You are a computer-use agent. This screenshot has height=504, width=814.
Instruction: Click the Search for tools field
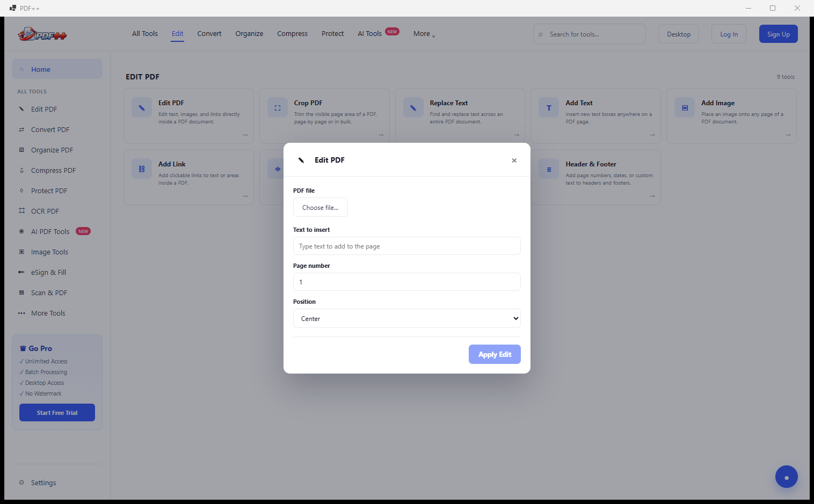pyautogui.click(x=590, y=34)
